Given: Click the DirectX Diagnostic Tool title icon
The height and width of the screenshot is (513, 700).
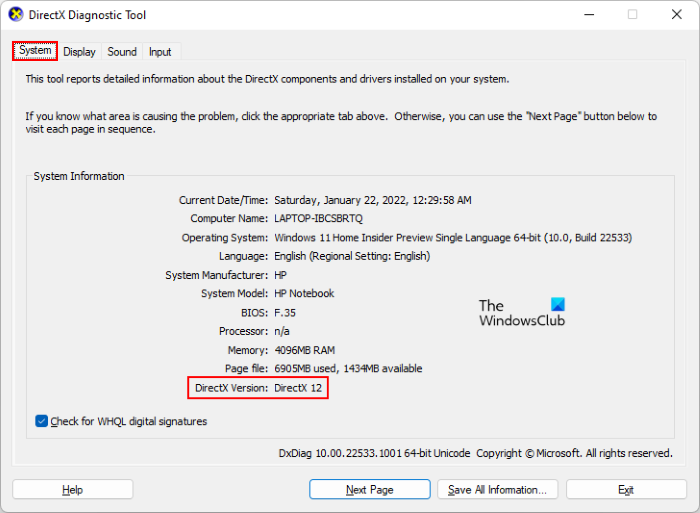Looking at the screenshot, I should click(16, 14).
